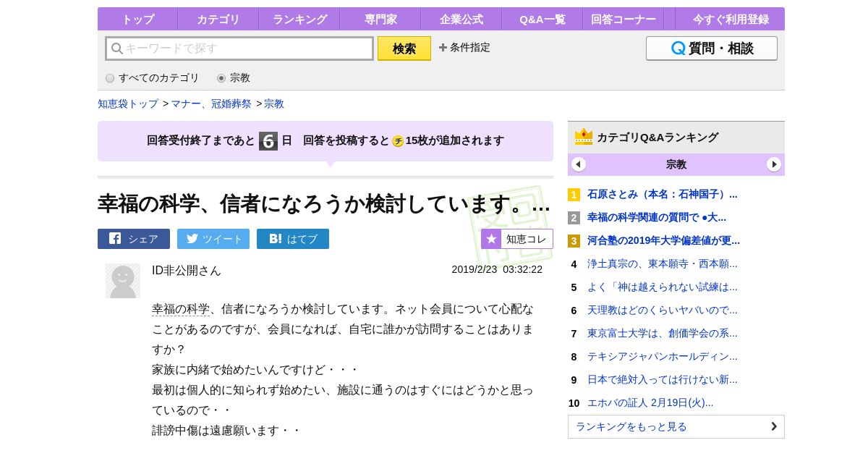Click the 6-day countdown number box
This screenshot has width=868, height=456.
(x=268, y=140)
